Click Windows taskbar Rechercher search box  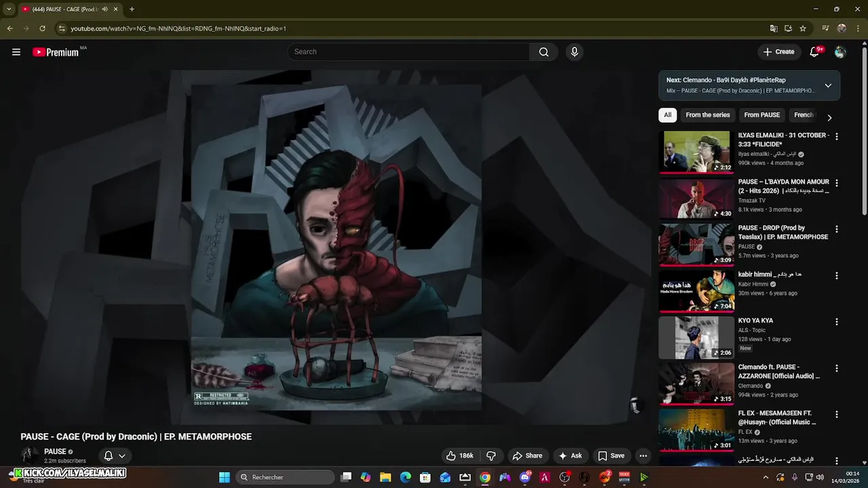285,477
